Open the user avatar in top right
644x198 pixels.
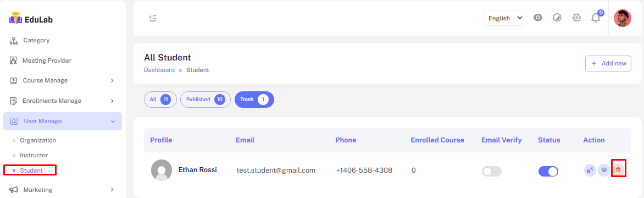(x=622, y=18)
